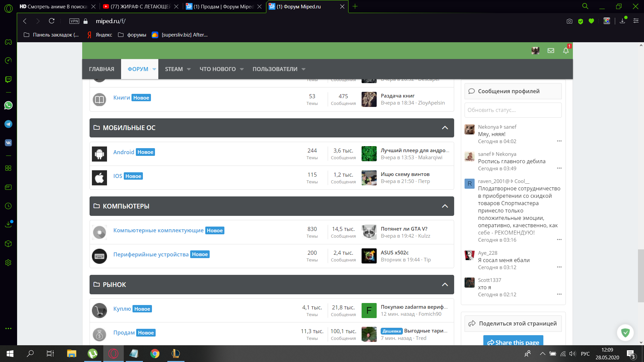Image resolution: width=644 pixels, height=362 pixels.
Task: Expand the ЧТО НОВОГО dropdown arrow
Action: (x=242, y=69)
